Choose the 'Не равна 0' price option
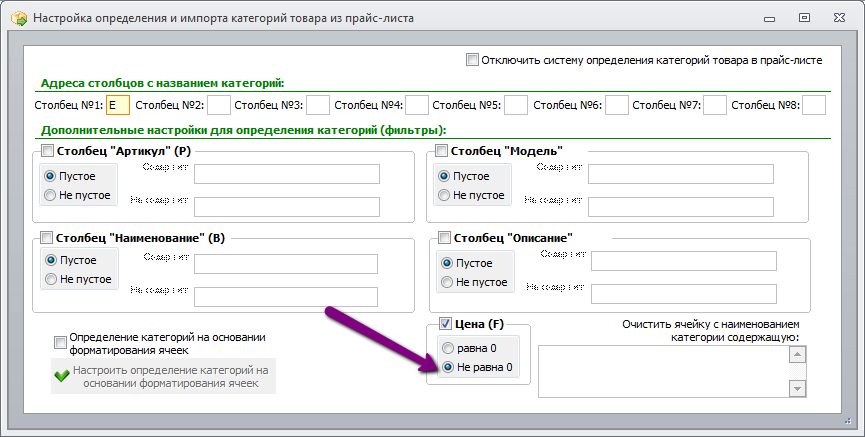The width and height of the screenshot is (865, 437). point(448,367)
